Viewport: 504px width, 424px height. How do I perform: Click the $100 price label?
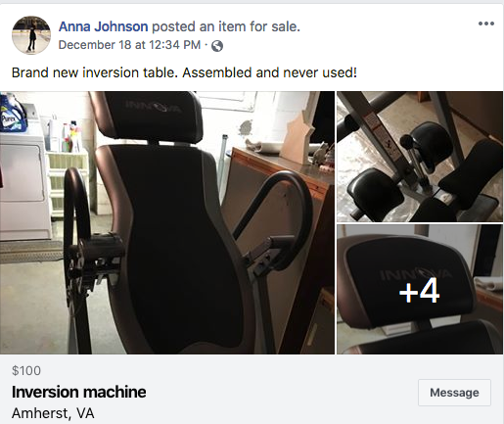pos(26,370)
